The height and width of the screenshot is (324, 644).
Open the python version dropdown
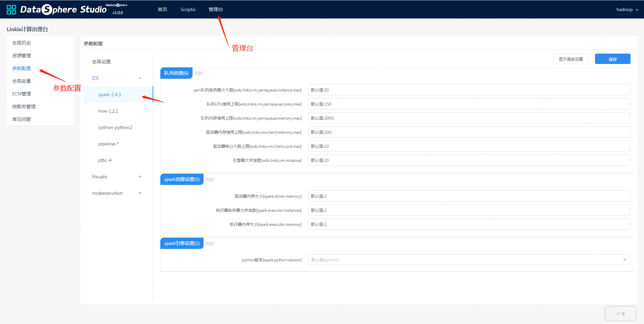469,260
